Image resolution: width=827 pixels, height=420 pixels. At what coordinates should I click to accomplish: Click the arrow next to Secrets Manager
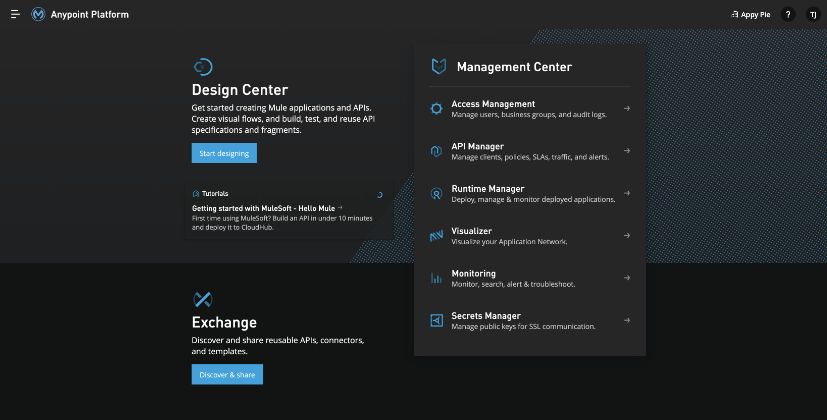tap(627, 320)
